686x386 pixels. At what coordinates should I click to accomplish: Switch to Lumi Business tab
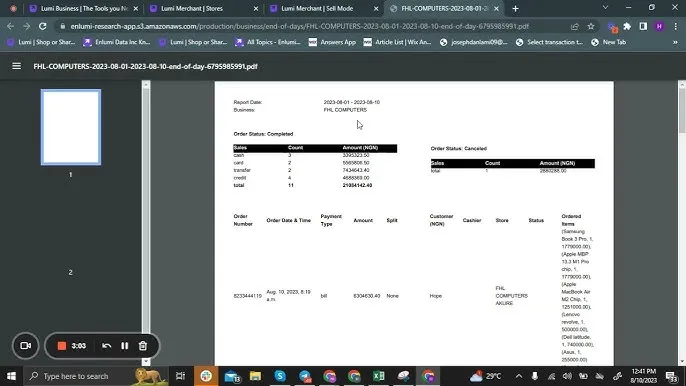(84, 8)
